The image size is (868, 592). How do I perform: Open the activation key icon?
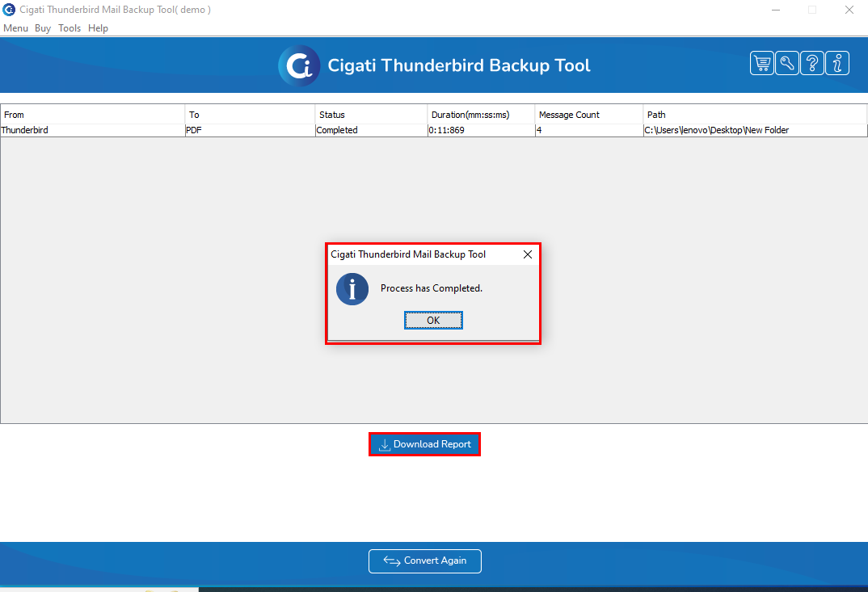pyautogui.click(x=786, y=63)
